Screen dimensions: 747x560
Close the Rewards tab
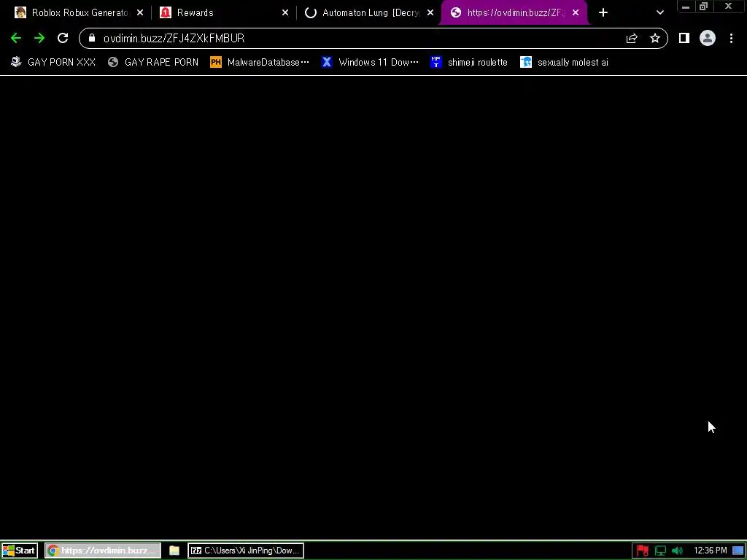(x=285, y=13)
